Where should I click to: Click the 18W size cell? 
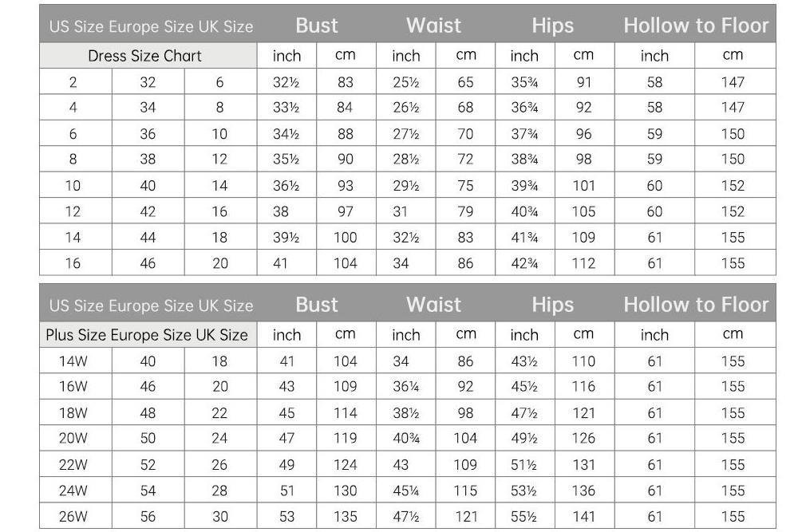tap(73, 413)
